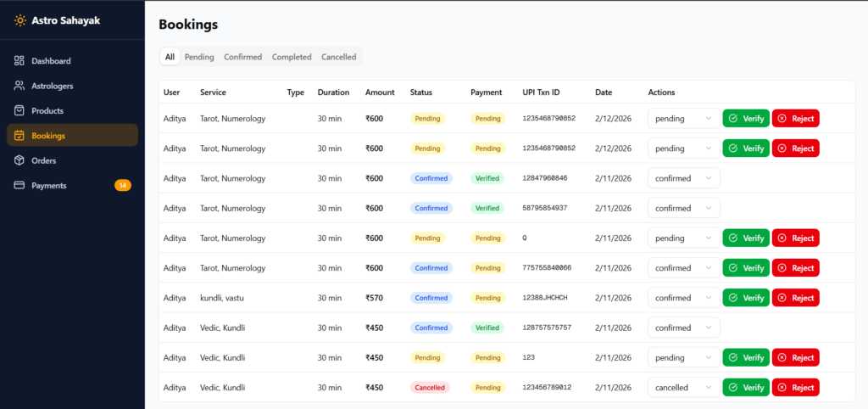Click the Astrologers people icon
868x409 pixels.
coord(19,86)
